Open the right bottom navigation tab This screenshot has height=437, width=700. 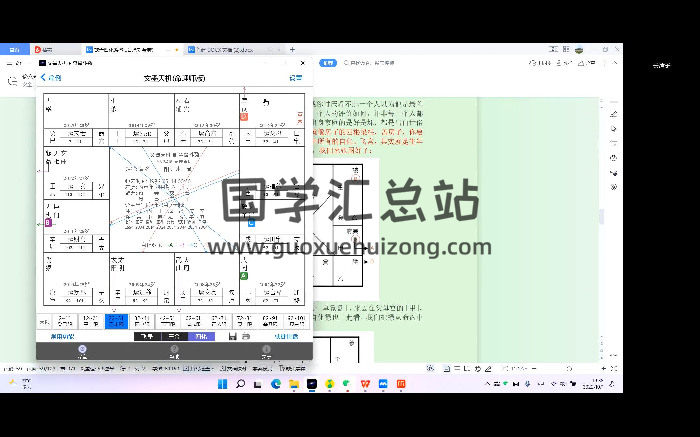(266, 351)
